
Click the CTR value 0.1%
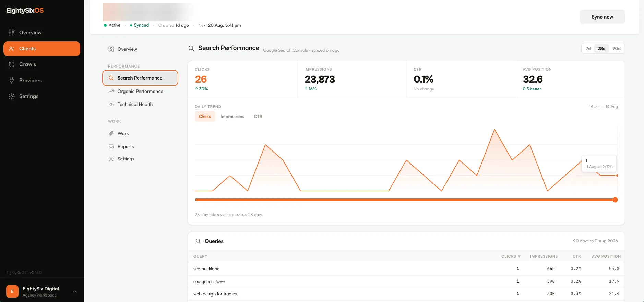pos(424,80)
